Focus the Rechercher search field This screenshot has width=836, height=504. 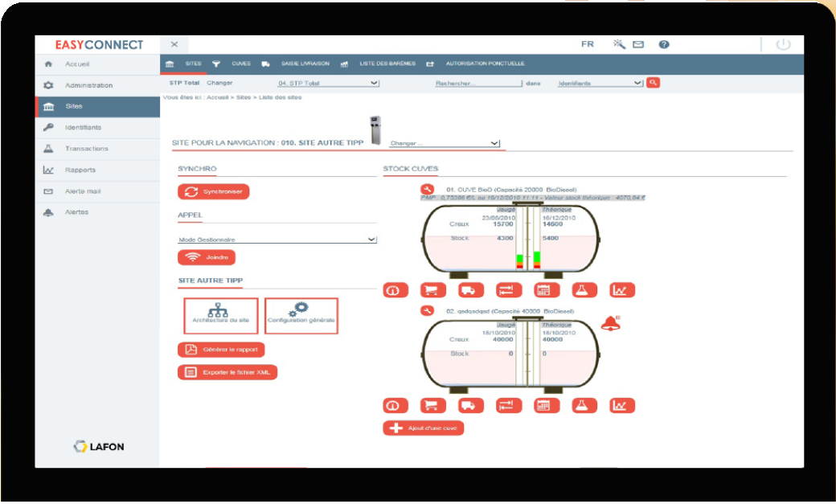[478, 84]
